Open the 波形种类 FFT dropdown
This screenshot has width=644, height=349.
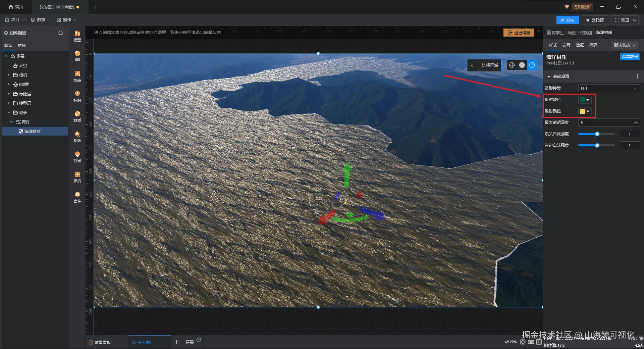tap(609, 88)
